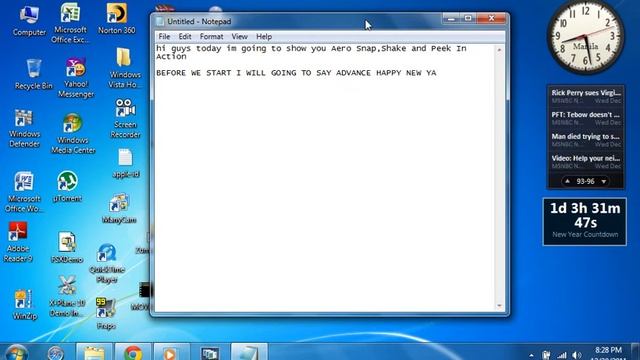Click the headlines gadget next-page down arrow
640x360 pixels.
pyautogui.click(x=604, y=181)
